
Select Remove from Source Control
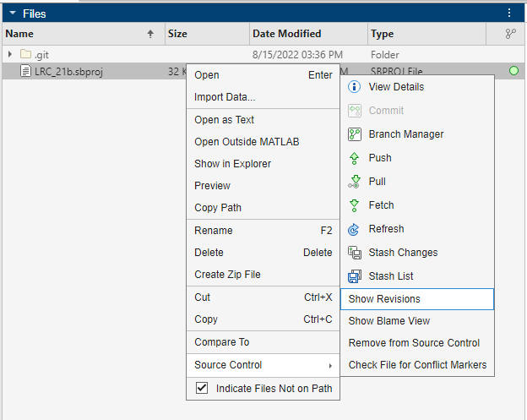click(414, 343)
